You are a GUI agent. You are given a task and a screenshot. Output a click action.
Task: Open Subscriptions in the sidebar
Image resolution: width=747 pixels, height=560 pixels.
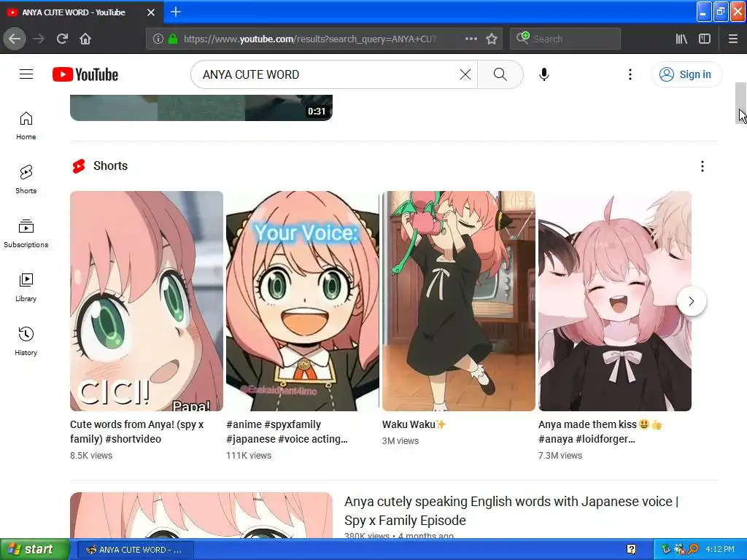[x=26, y=233]
